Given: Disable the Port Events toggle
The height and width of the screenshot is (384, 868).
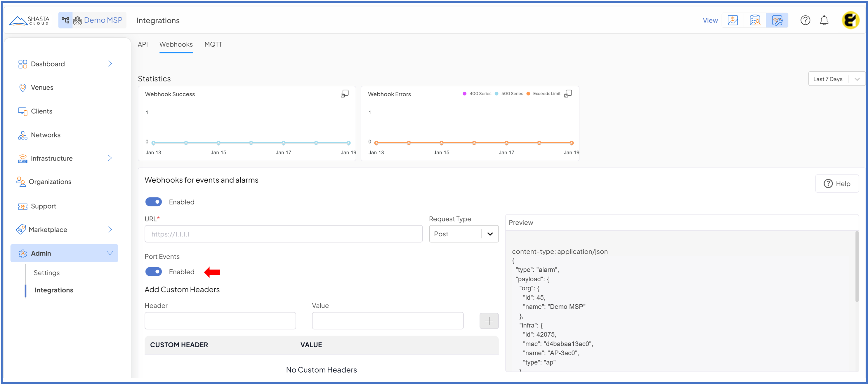Looking at the screenshot, I should (x=154, y=272).
